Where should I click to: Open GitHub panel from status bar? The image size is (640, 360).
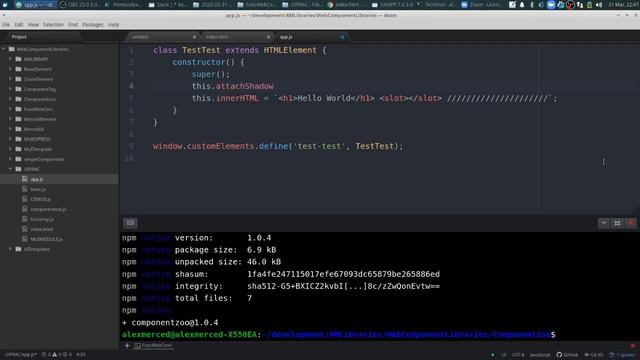pyautogui.click(x=567, y=355)
